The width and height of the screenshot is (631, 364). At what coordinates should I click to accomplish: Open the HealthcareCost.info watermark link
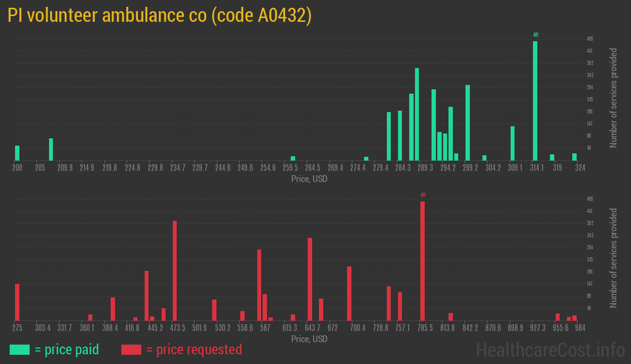(x=549, y=349)
